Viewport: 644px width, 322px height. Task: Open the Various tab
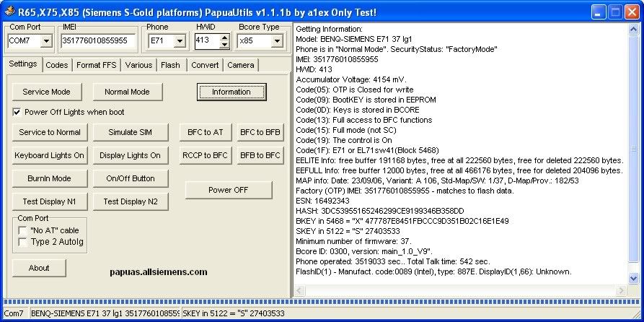pyautogui.click(x=138, y=65)
